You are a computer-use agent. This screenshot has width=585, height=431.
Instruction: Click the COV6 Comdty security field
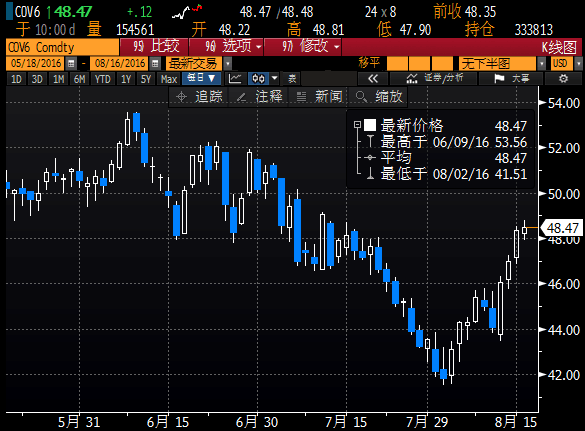click(x=62, y=47)
